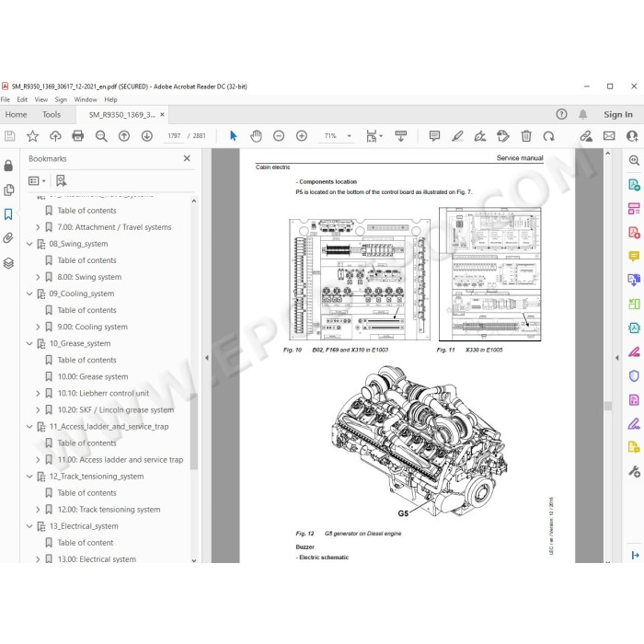The height and width of the screenshot is (644, 644).
Task: Click the Save file icon
Action: coord(10,136)
